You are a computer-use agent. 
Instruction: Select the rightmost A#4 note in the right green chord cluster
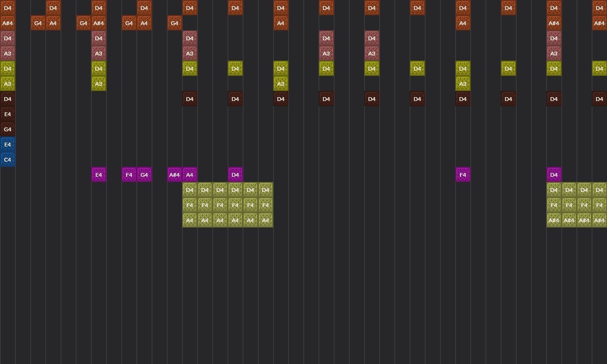(x=599, y=220)
